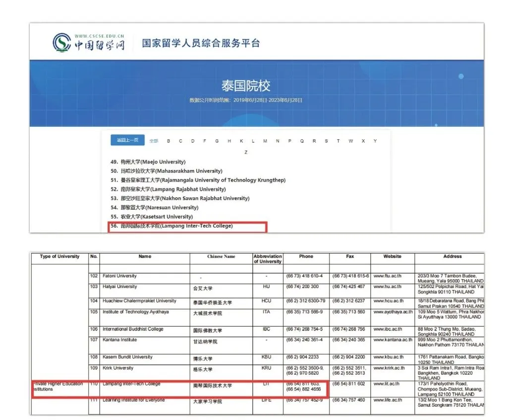Viewport: 511px width, 420px height.
Task: Click the CSCSE logo icon
Action: pos(61,42)
